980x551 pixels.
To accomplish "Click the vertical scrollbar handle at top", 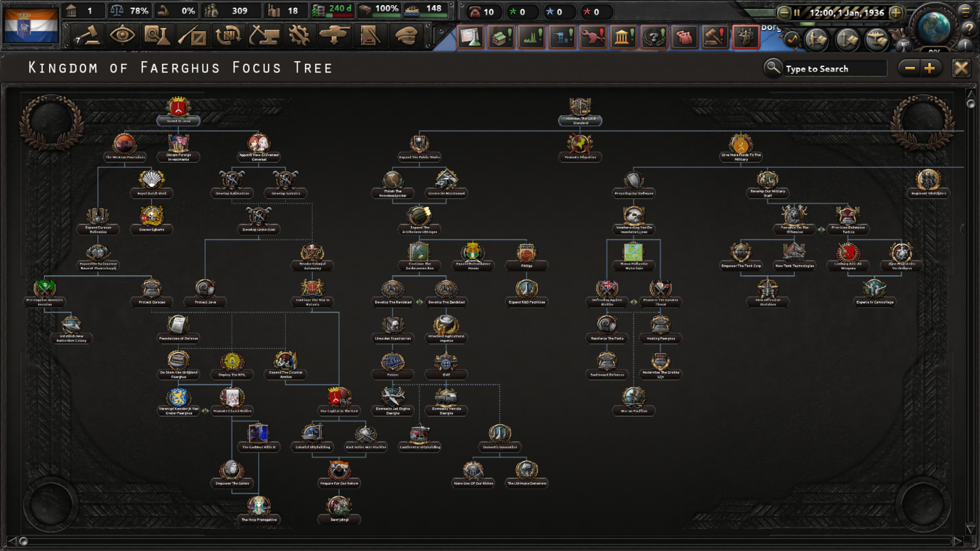I will coord(971,104).
